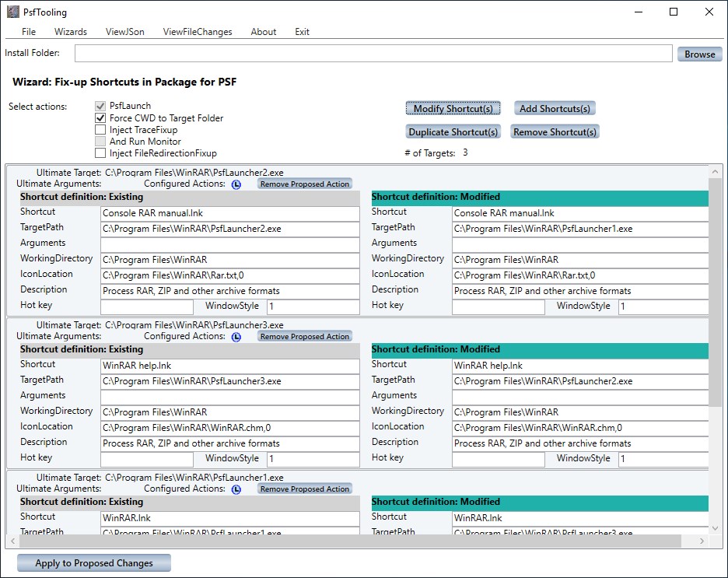The image size is (728, 578).
Task: Click the Install Folder text field
Action: tap(373, 54)
